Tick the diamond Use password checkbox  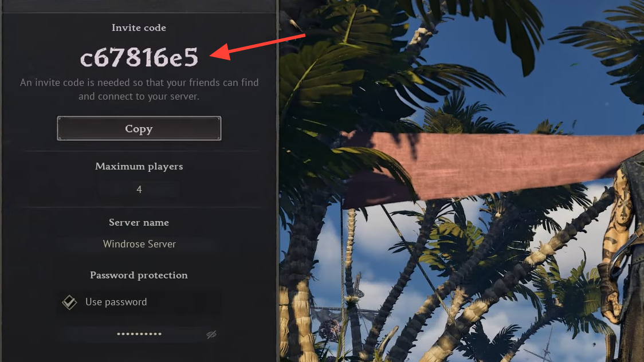69,302
